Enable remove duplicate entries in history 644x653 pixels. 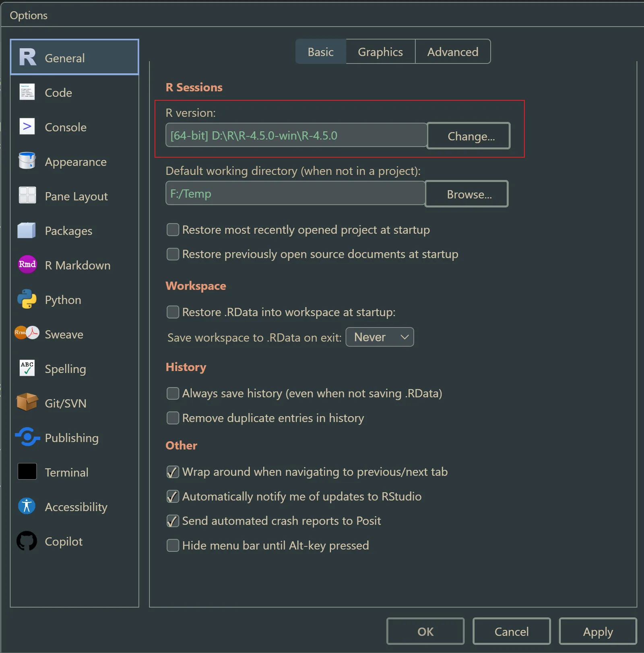click(173, 418)
